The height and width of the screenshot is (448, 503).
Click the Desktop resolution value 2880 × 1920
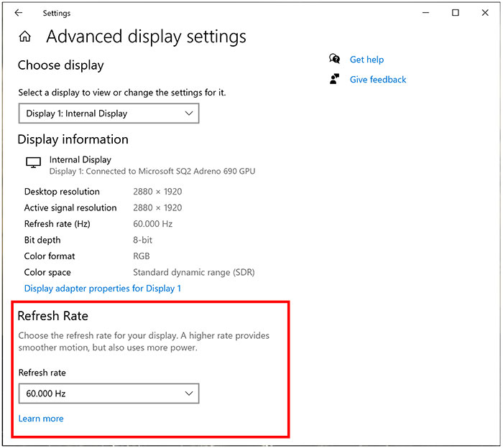tap(157, 192)
